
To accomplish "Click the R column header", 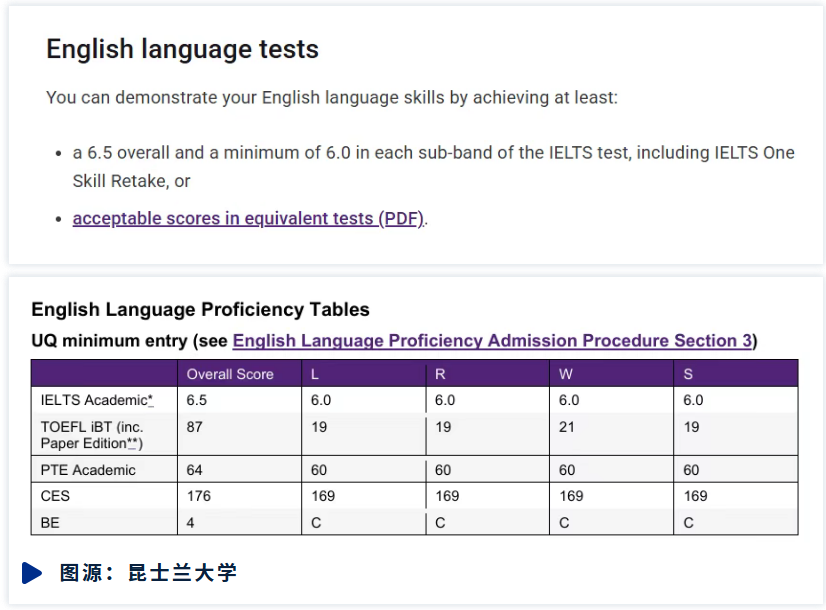I will pos(440,374).
